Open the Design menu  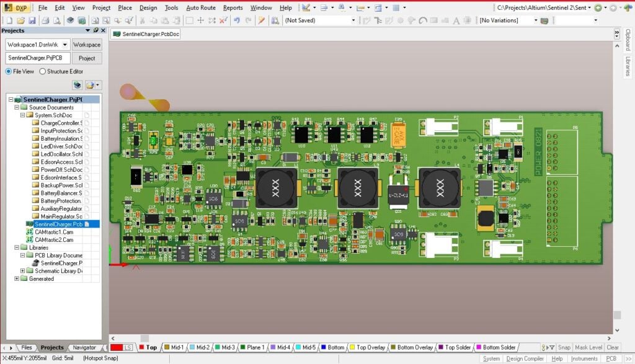click(x=148, y=7)
